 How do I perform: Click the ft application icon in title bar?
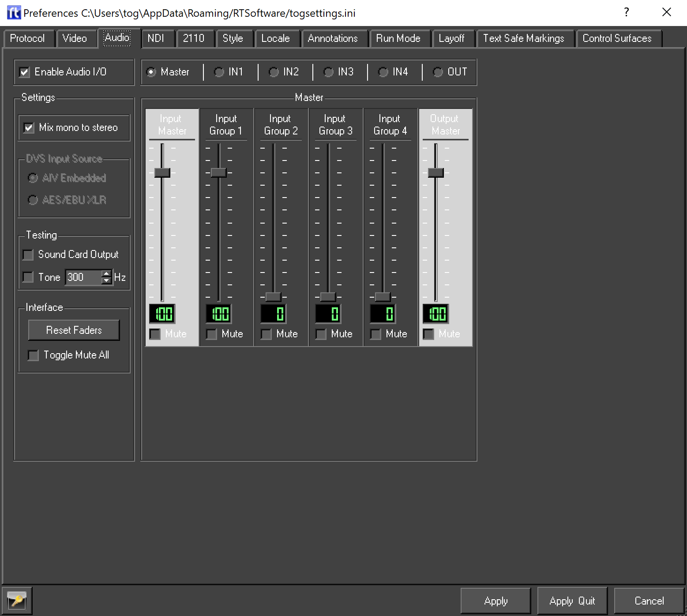(14, 13)
